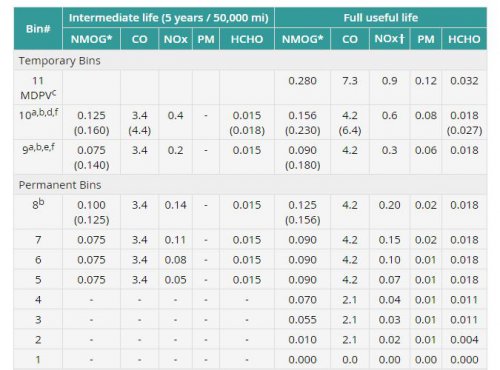Select the 0.14 NOx value in bin 8

point(176,205)
